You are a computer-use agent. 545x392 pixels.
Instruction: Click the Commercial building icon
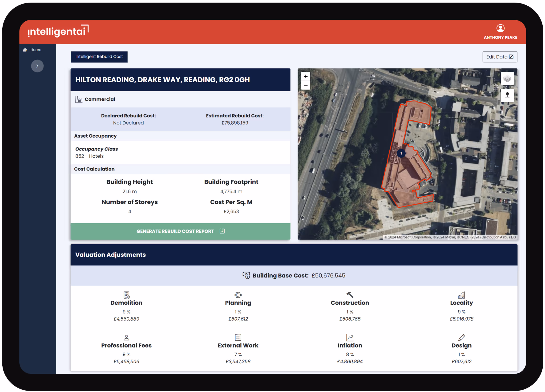pos(79,99)
